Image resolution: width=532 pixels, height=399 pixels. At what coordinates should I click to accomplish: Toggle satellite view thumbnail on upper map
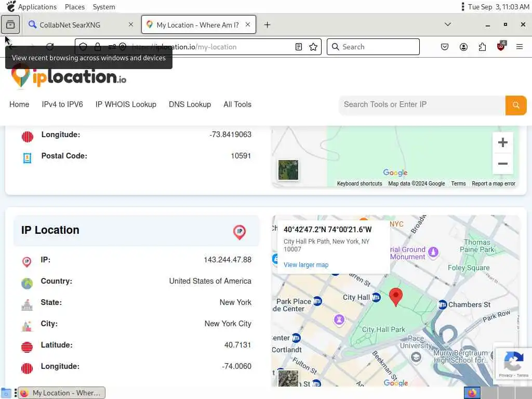point(288,170)
